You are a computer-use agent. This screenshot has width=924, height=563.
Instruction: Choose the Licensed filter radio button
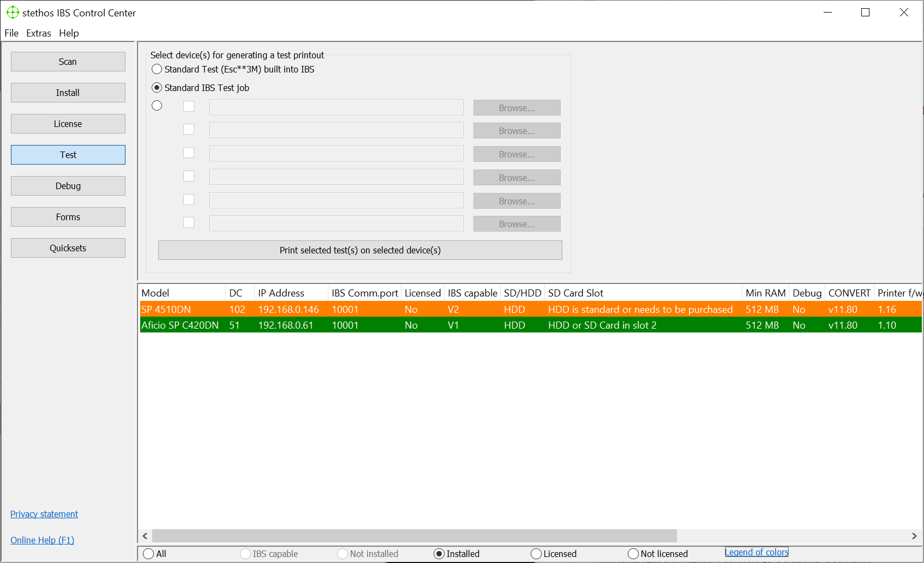tap(536, 554)
